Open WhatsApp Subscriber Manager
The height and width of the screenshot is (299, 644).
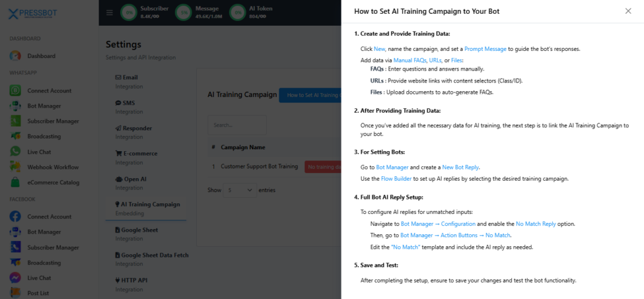coord(53,121)
